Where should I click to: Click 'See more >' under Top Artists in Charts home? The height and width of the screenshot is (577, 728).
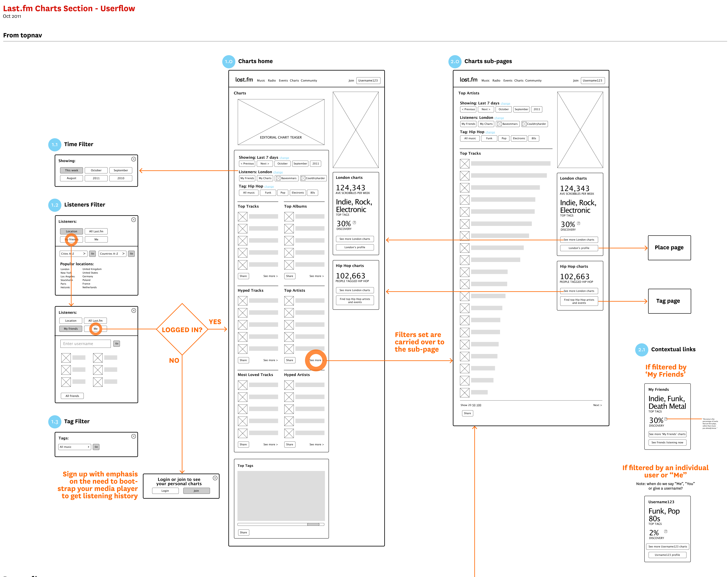(x=316, y=360)
